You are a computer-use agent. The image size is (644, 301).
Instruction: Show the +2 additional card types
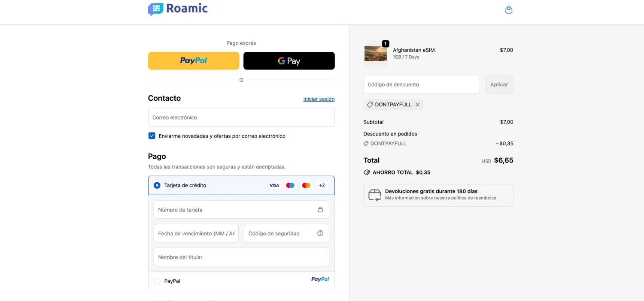pos(322,185)
